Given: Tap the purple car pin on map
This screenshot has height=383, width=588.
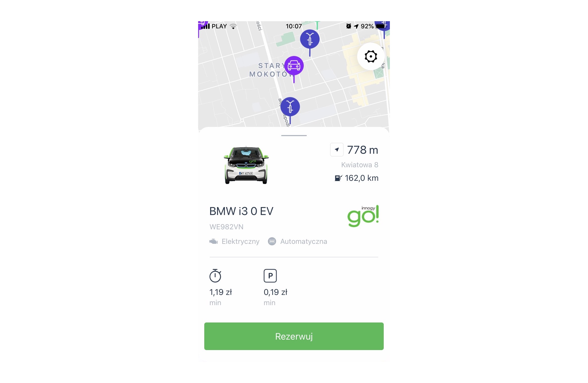Looking at the screenshot, I should [x=294, y=66].
